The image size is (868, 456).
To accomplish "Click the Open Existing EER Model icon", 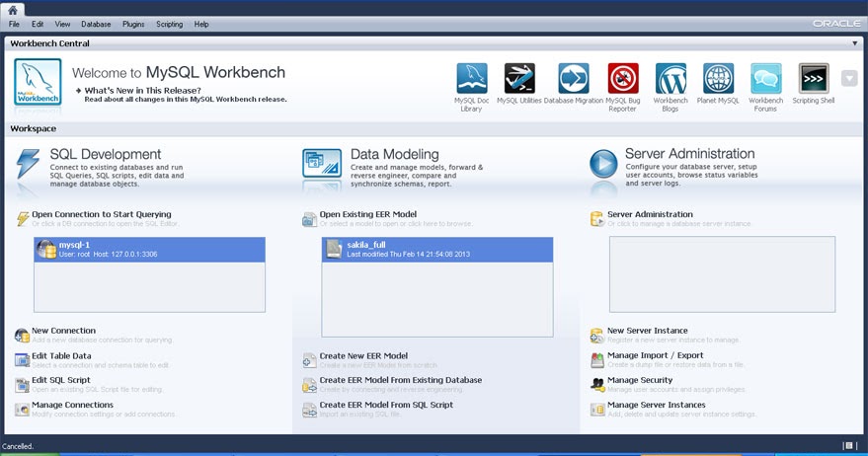I will [309, 219].
